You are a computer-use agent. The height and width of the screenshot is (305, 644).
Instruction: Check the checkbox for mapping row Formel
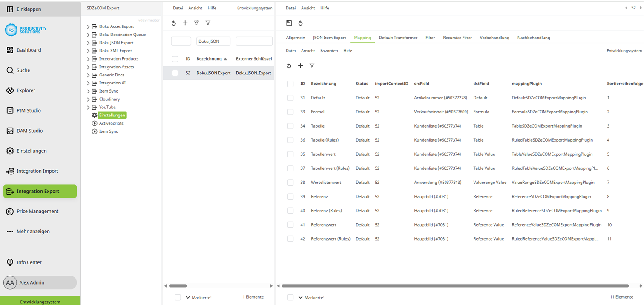point(291,112)
